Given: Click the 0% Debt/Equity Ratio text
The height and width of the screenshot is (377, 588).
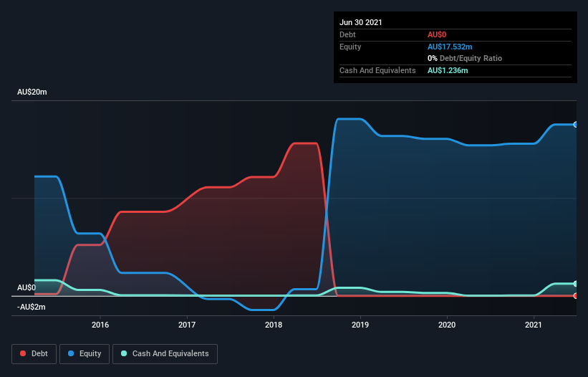Looking at the screenshot, I should tap(465, 58).
